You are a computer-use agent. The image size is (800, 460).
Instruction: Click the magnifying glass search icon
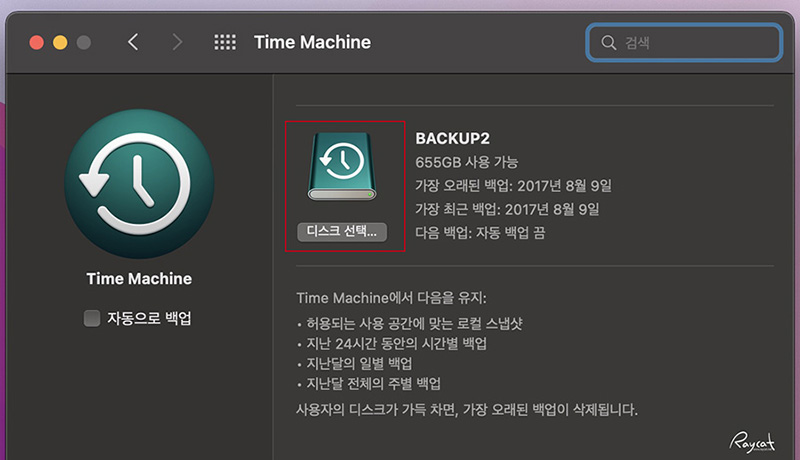pyautogui.click(x=608, y=42)
